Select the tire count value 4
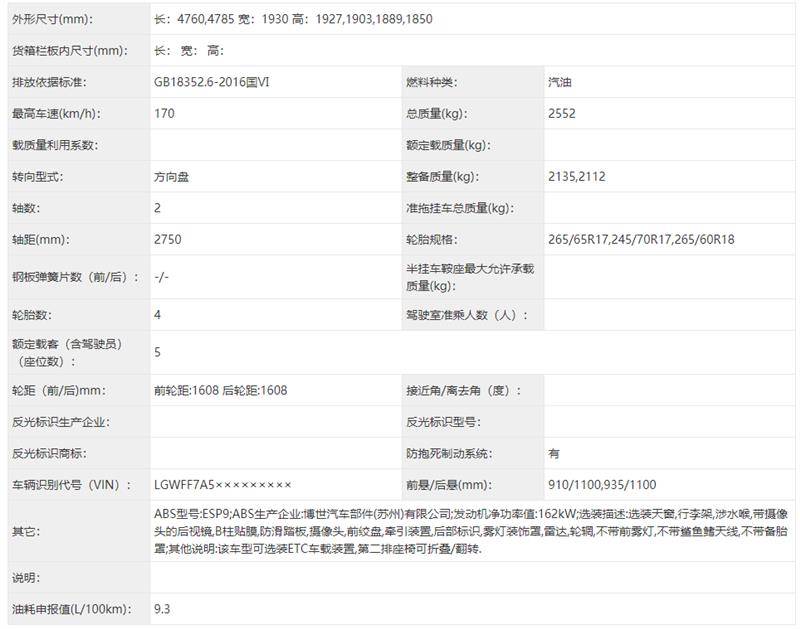The width and height of the screenshot is (800, 629). pyautogui.click(x=157, y=315)
